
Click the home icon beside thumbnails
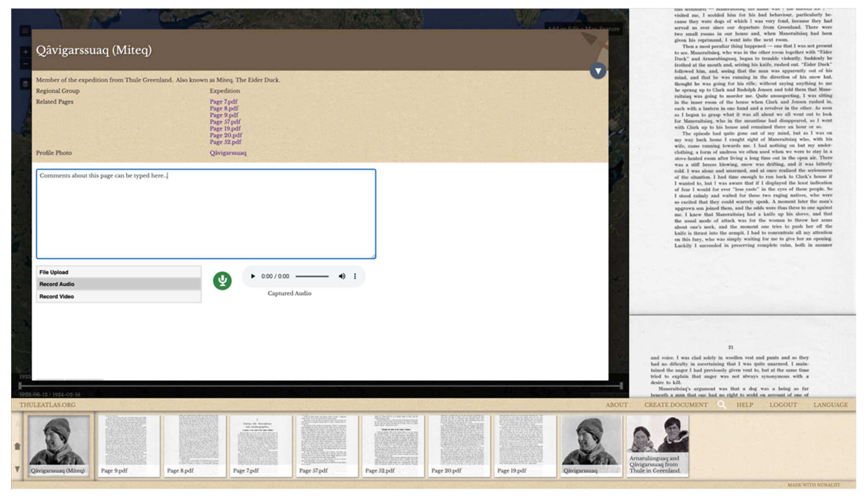(17, 446)
